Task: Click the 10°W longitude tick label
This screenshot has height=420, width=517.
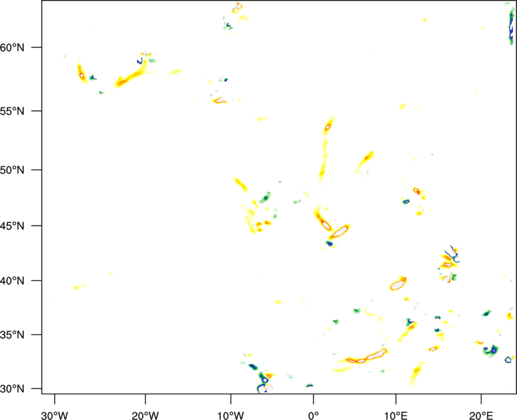Action: tap(231, 415)
